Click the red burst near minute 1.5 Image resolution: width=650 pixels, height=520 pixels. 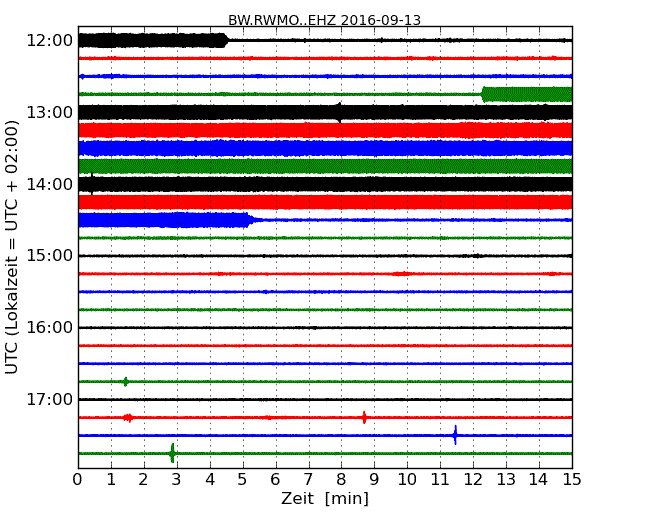pos(128,418)
